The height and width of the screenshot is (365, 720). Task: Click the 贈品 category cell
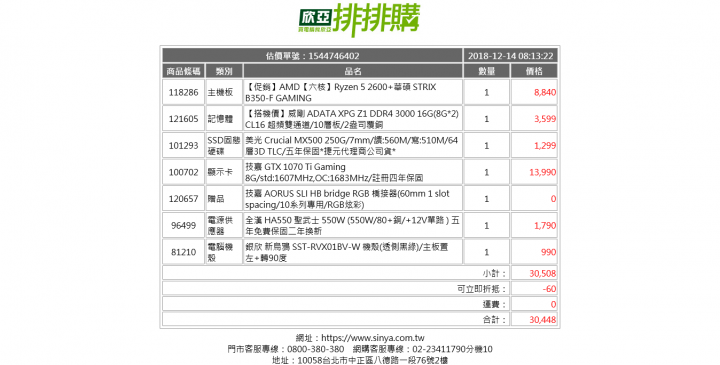[224, 199]
